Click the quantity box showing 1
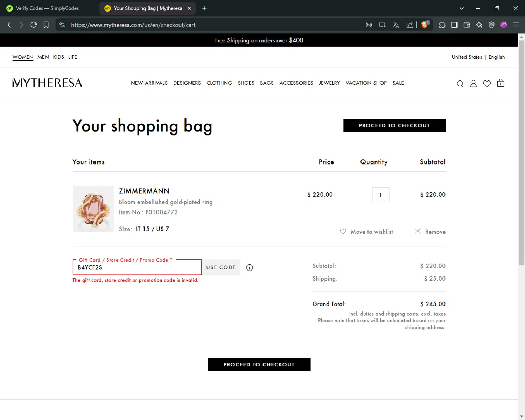525x420 pixels. (380, 195)
